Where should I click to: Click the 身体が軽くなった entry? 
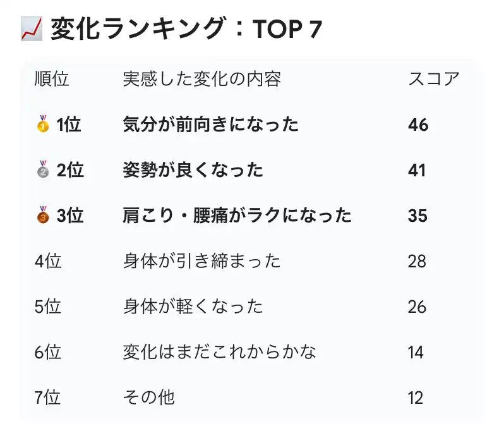coord(193,307)
